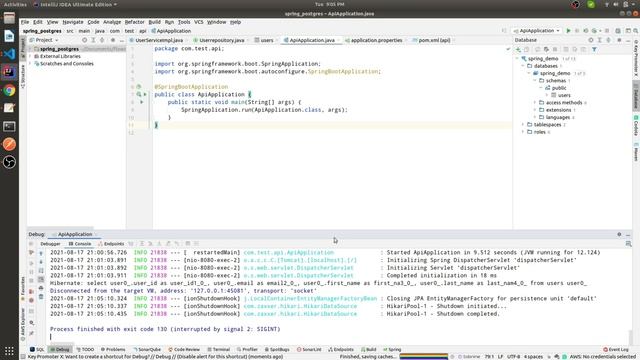Open Google Chrome from Ubuntu dock
Image resolution: width=640 pixels, height=360 pixels.
tap(9, 90)
